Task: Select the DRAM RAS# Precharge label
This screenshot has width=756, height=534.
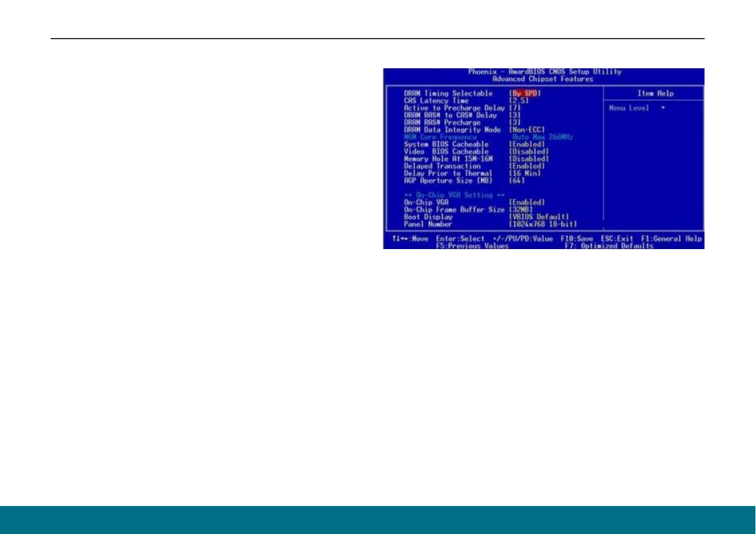Action: [442, 123]
